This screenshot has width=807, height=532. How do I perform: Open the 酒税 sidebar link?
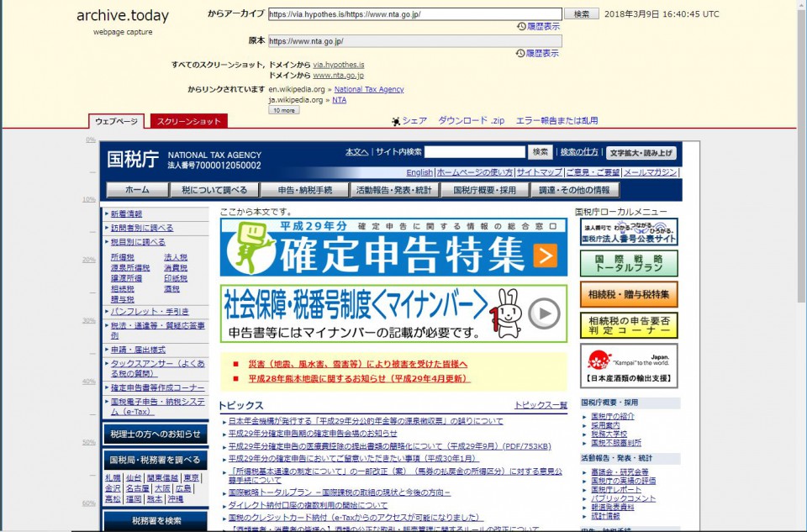pos(171,288)
